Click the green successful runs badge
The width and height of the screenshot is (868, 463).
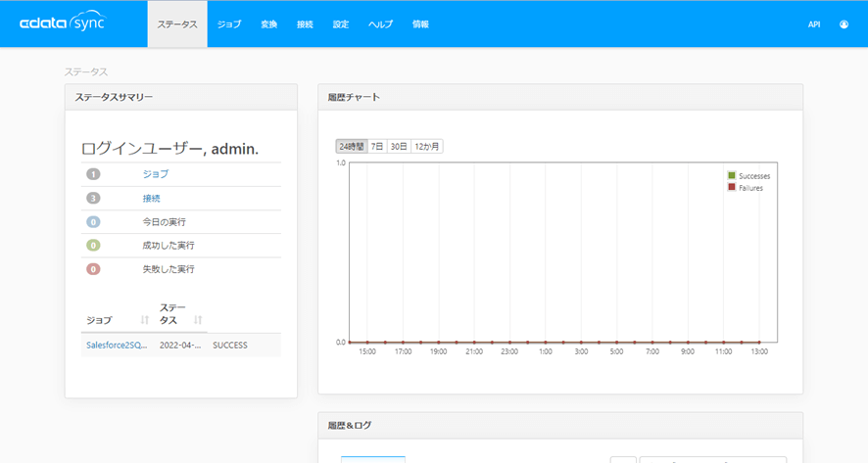pyautogui.click(x=93, y=245)
